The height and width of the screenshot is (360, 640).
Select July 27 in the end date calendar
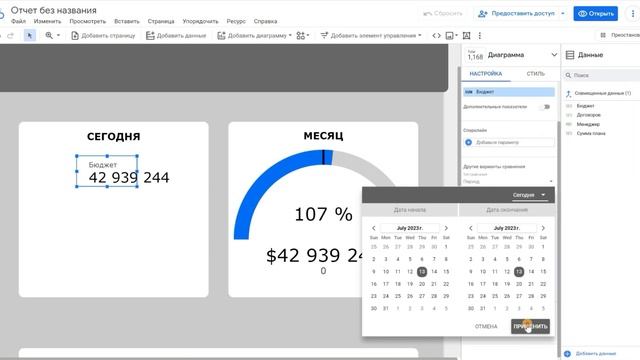pyautogui.click(x=519, y=296)
